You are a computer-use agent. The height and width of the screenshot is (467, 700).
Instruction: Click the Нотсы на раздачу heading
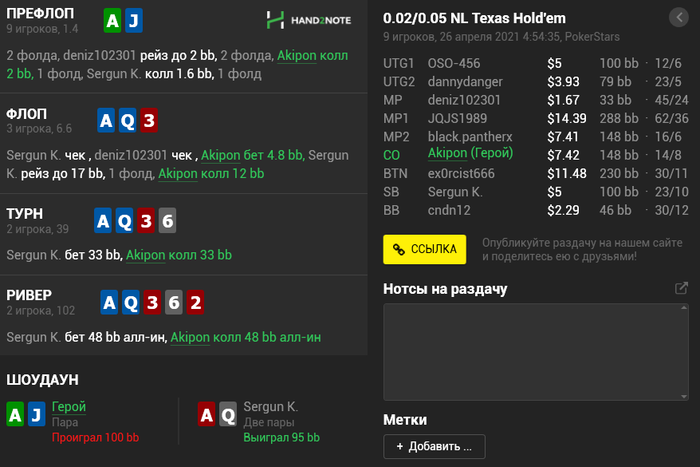coord(445,289)
